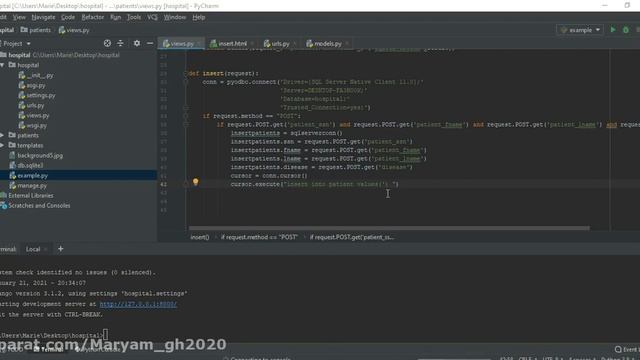This screenshot has height=360, width=640.
Task: Click the fold marker beside def insert
Action: point(186,73)
